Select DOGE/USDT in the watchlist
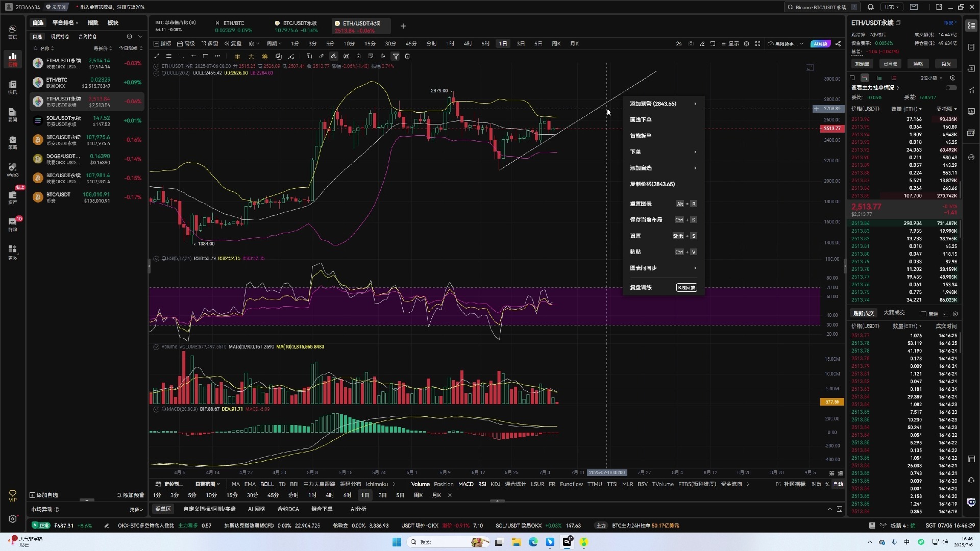Viewport: 980px width, 551px height. pyautogui.click(x=64, y=159)
